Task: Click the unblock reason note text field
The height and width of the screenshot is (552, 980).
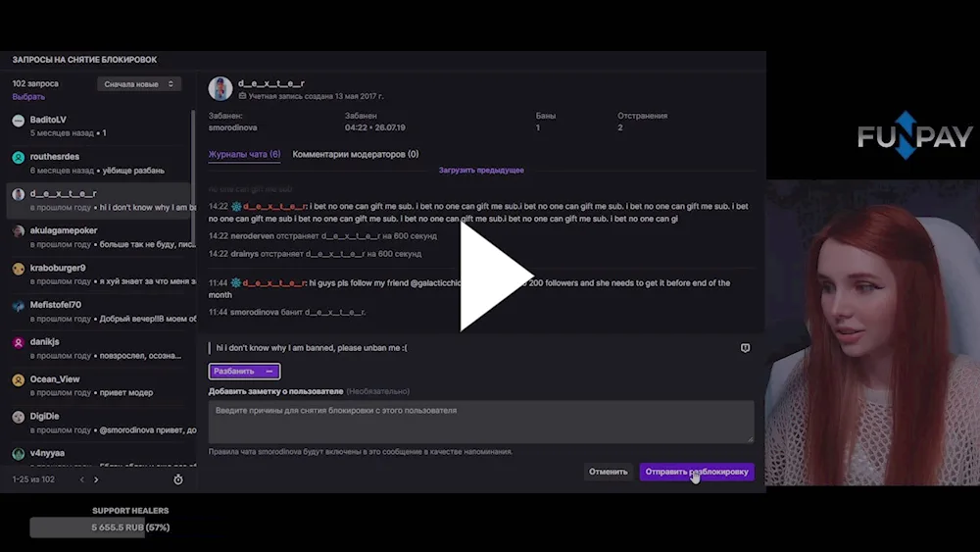Action: [x=481, y=422]
